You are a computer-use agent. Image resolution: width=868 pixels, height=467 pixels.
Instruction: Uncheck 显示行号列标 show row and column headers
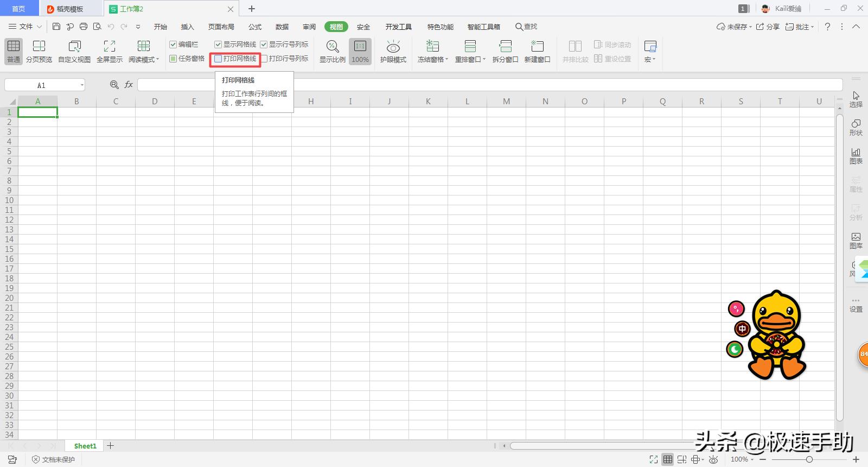click(264, 45)
